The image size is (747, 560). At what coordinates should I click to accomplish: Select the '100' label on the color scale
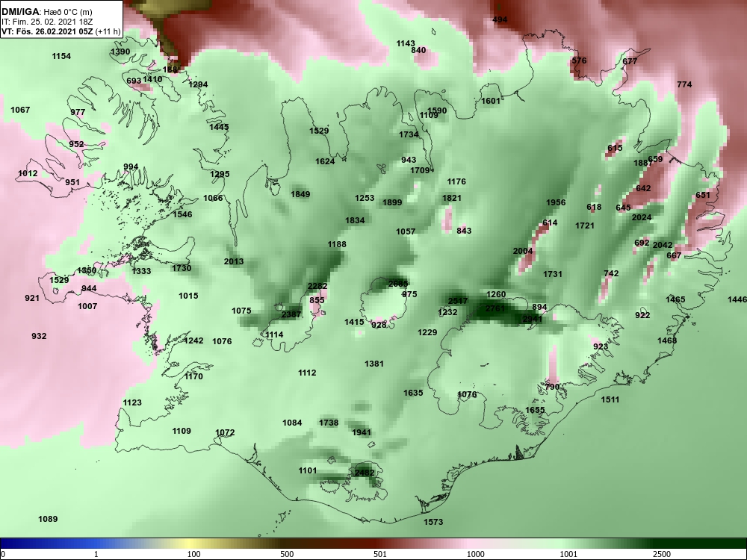(x=193, y=554)
